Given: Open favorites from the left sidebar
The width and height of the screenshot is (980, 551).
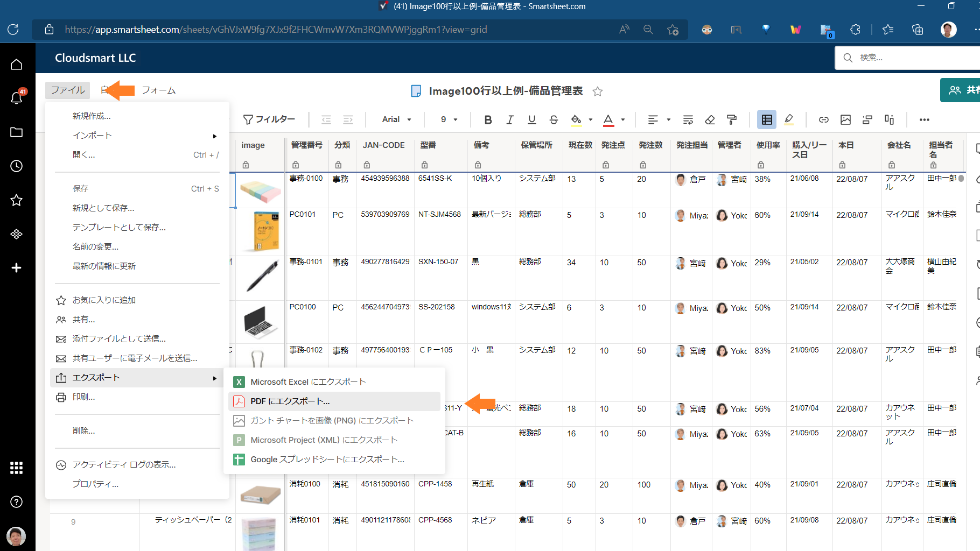Looking at the screenshot, I should coord(16,200).
